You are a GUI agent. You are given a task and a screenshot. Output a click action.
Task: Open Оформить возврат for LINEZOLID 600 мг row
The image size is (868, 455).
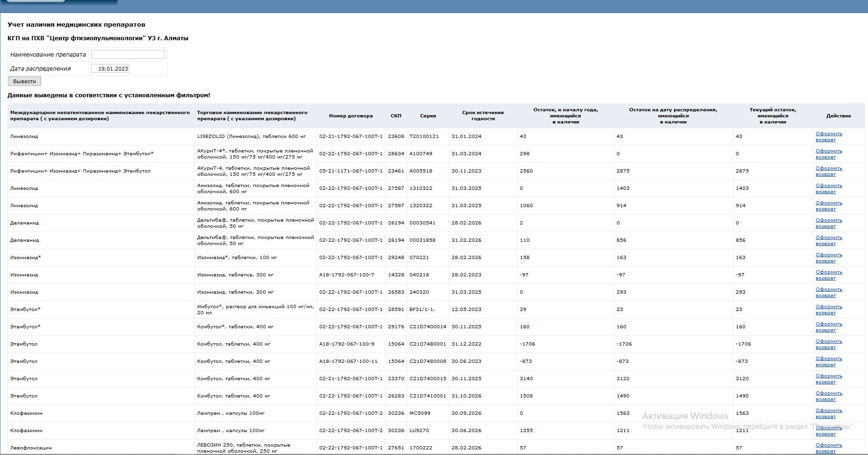pyautogui.click(x=829, y=137)
